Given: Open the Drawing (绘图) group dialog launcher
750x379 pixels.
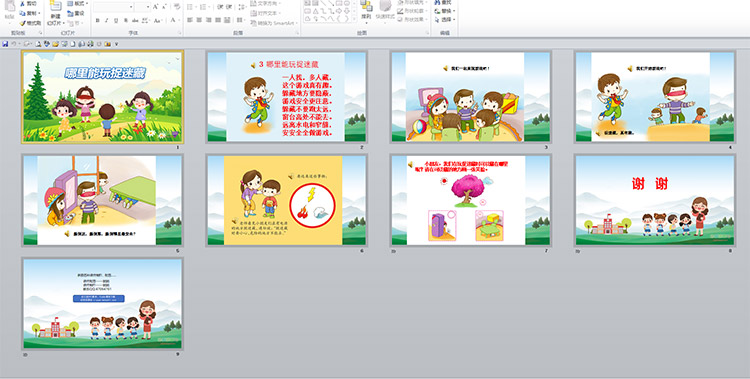Looking at the screenshot, I should [427, 33].
